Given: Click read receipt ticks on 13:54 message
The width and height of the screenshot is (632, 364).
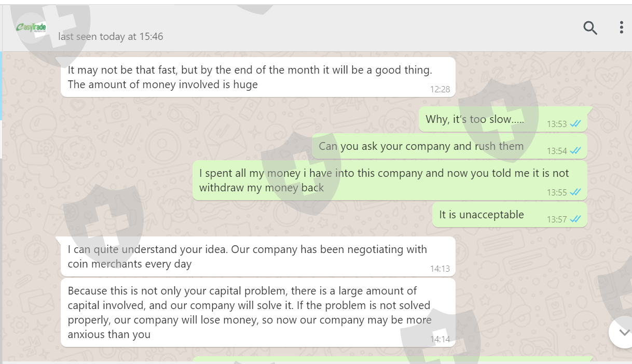Looking at the screenshot, I should [575, 151].
